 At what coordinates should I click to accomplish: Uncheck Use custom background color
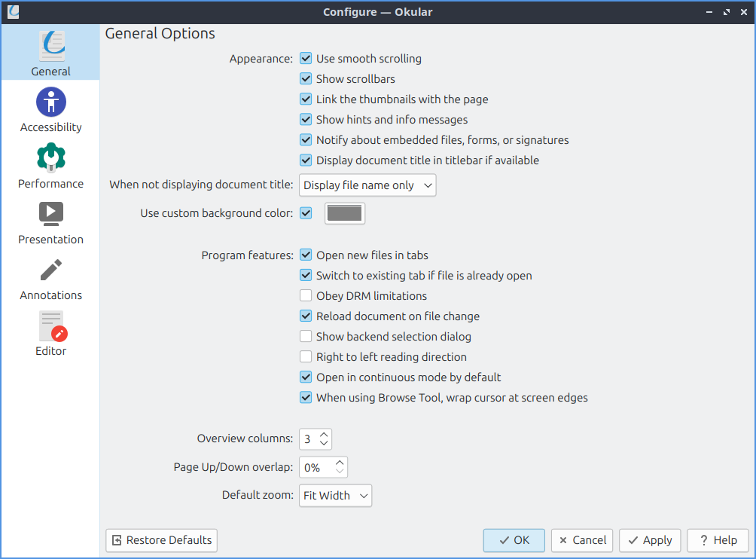(306, 213)
